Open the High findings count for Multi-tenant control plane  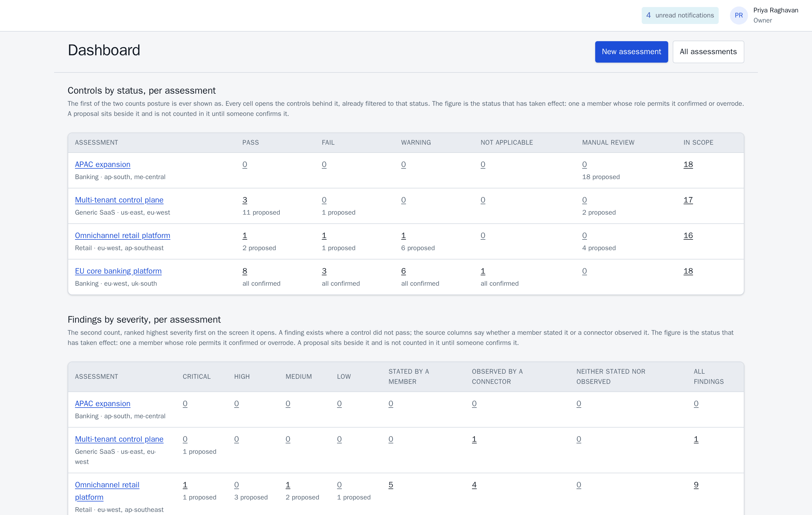(x=236, y=439)
